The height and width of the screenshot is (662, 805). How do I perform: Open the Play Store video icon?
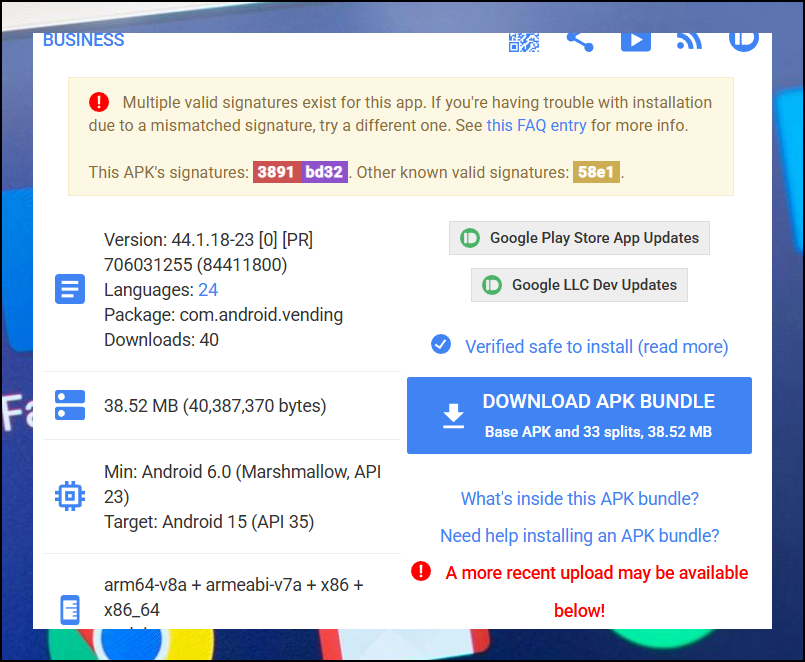(636, 42)
